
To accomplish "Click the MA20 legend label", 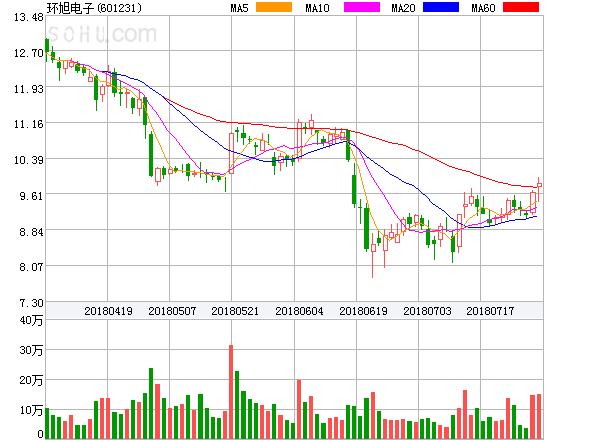I will coord(403,8).
